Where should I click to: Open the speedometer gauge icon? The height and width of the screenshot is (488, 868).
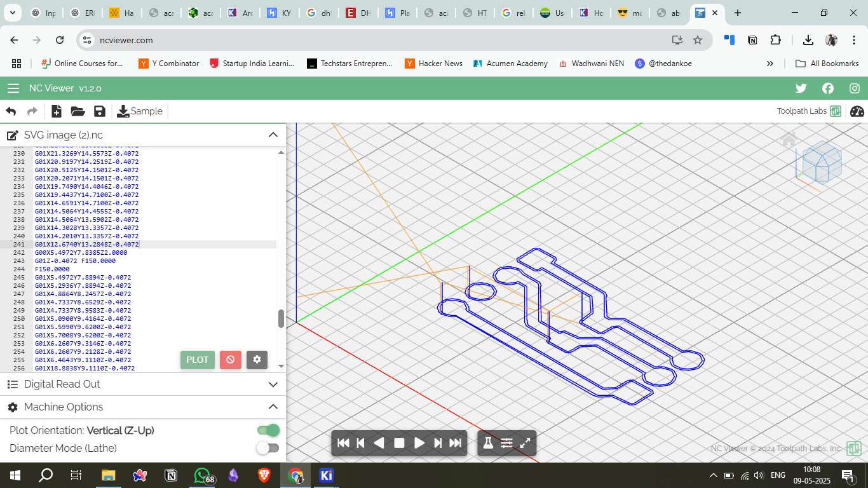857,111
